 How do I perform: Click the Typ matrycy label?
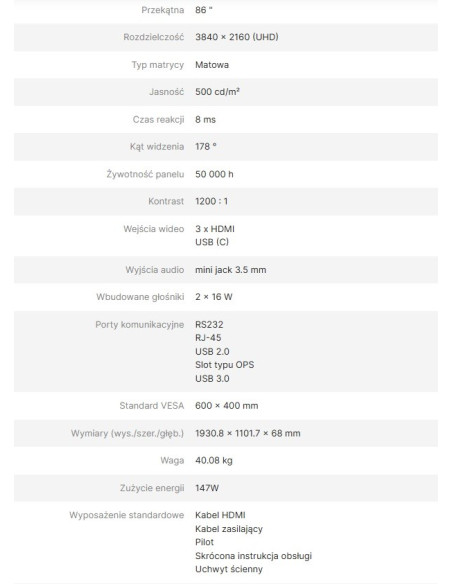(x=158, y=65)
